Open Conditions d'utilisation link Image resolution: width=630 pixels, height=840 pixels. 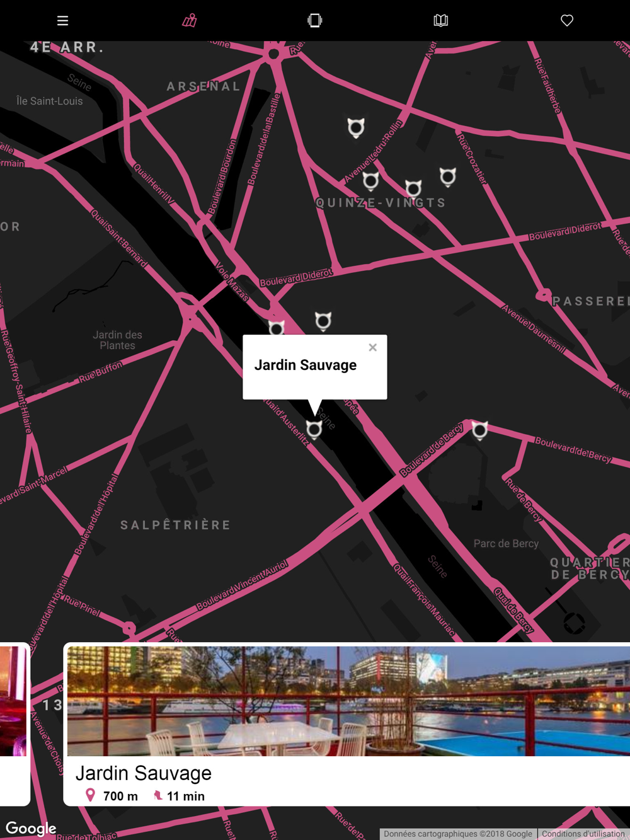pyautogui.click(x=583, y=834)
